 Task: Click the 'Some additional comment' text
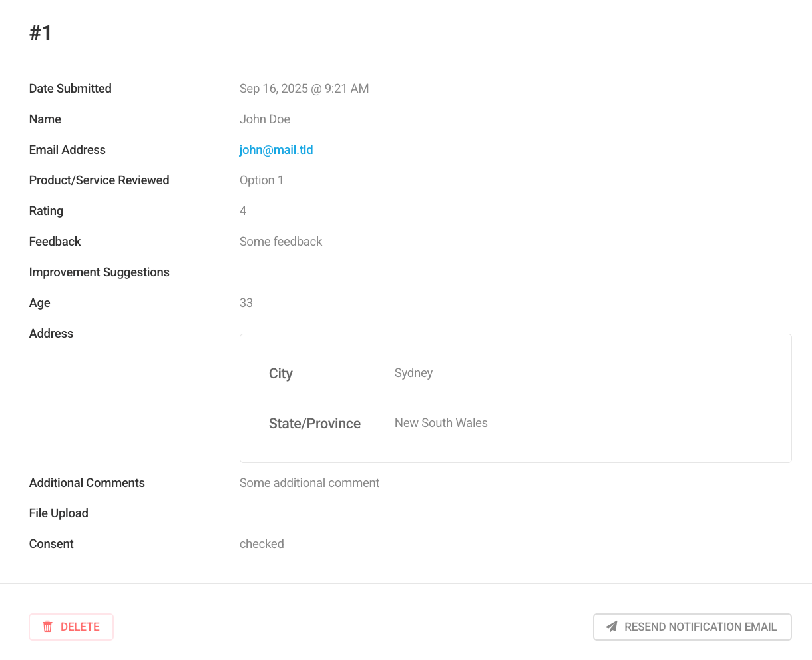(x=309, y=483)
